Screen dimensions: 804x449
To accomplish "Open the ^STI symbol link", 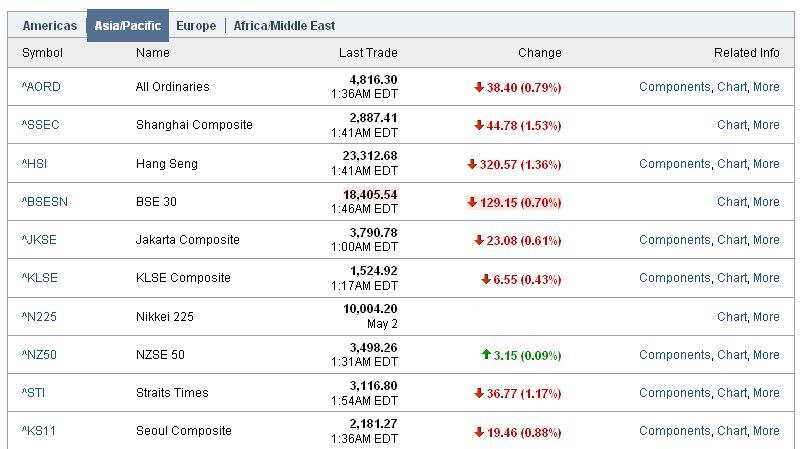I will [x=33, y=393].
